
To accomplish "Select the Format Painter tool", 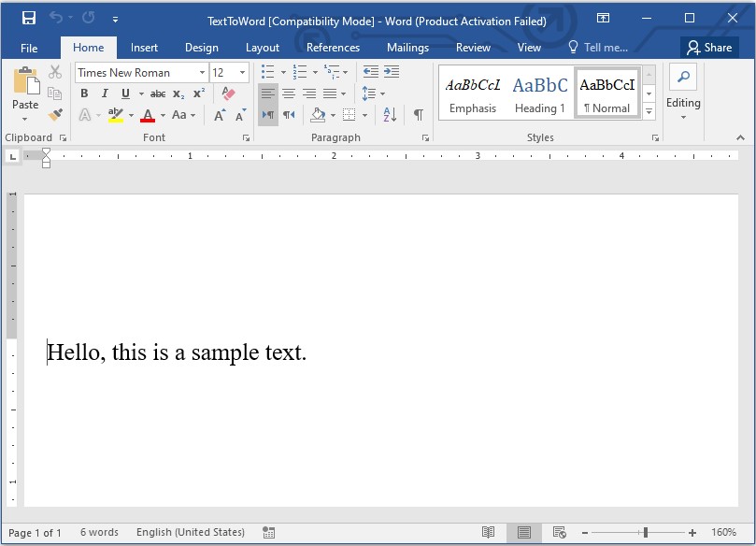I will (54, 115).
